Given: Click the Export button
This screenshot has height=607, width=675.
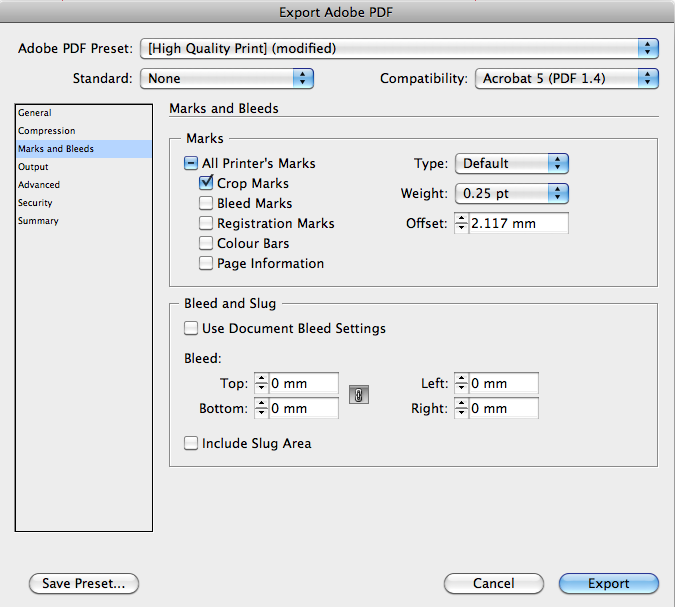Looking at the screenshot, I should (609, 583).
